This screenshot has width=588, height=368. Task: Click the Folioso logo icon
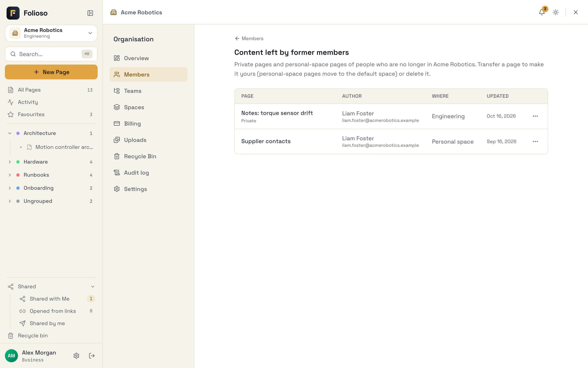(13, 13)
